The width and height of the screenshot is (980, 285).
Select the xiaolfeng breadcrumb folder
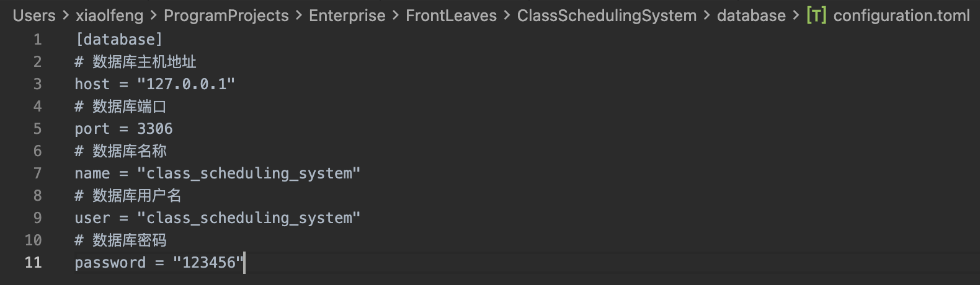coord(109,15)
